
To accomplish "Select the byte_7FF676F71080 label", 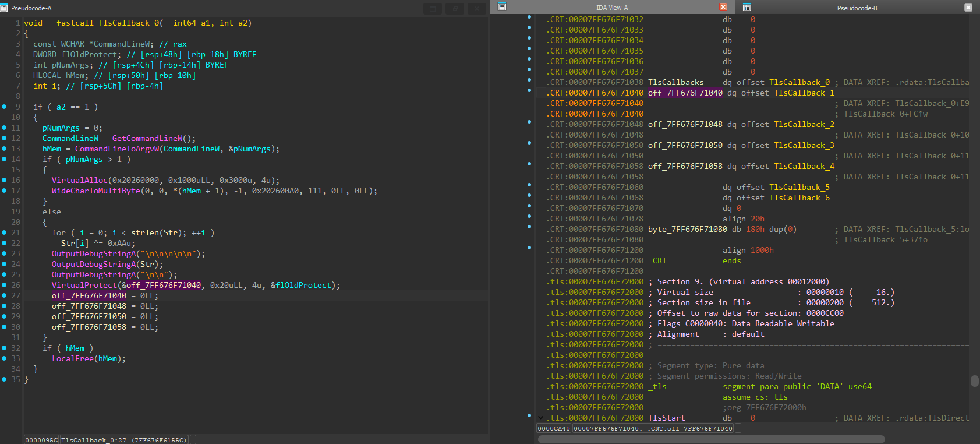I will click(x=688, y=229).
